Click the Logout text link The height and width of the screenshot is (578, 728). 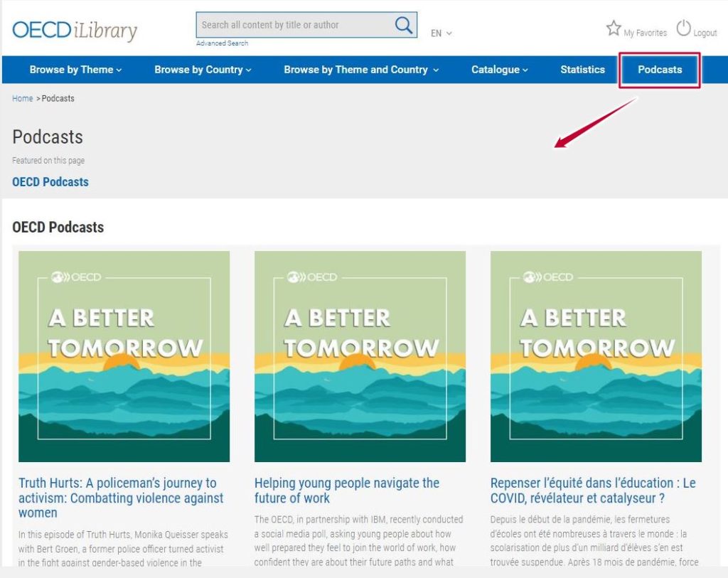705,33
